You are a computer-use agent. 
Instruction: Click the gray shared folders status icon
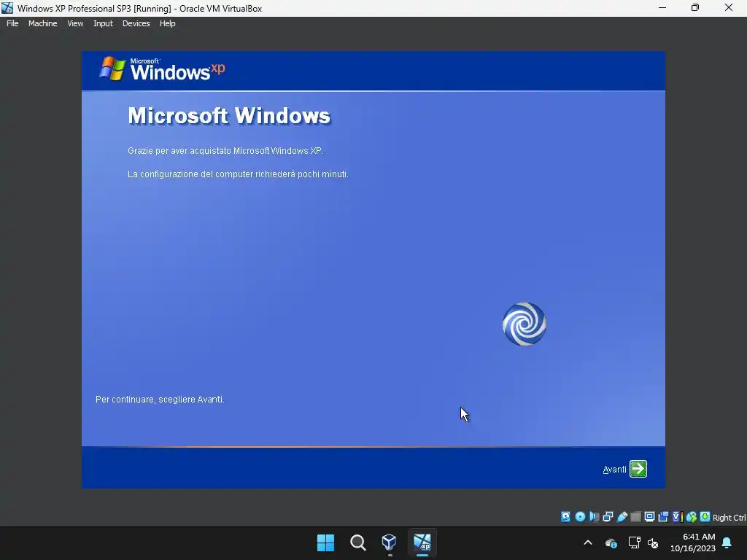pyautogui.click(x=635, y=517)
